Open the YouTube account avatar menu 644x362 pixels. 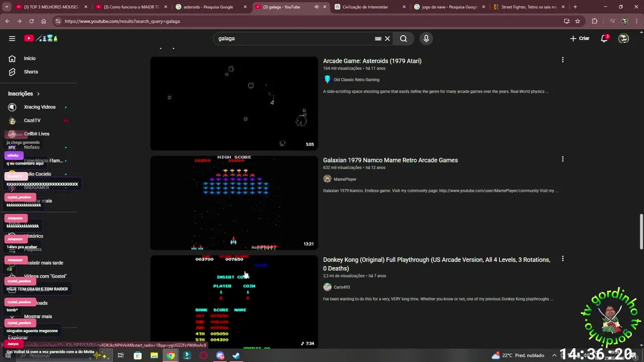623,38
